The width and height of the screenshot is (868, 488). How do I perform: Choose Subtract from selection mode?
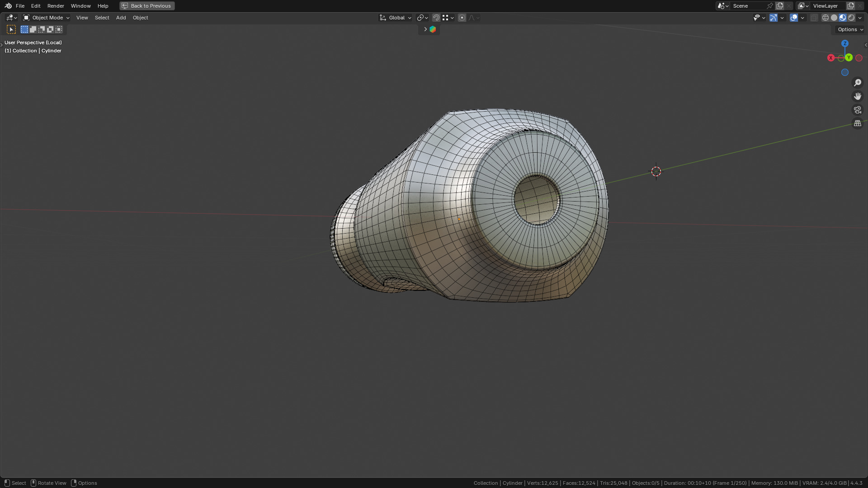pos(42,29)
